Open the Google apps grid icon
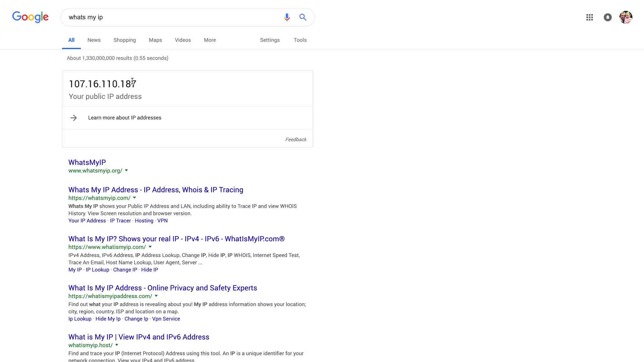This screenshot has height=362, width=644. point(590,17)
